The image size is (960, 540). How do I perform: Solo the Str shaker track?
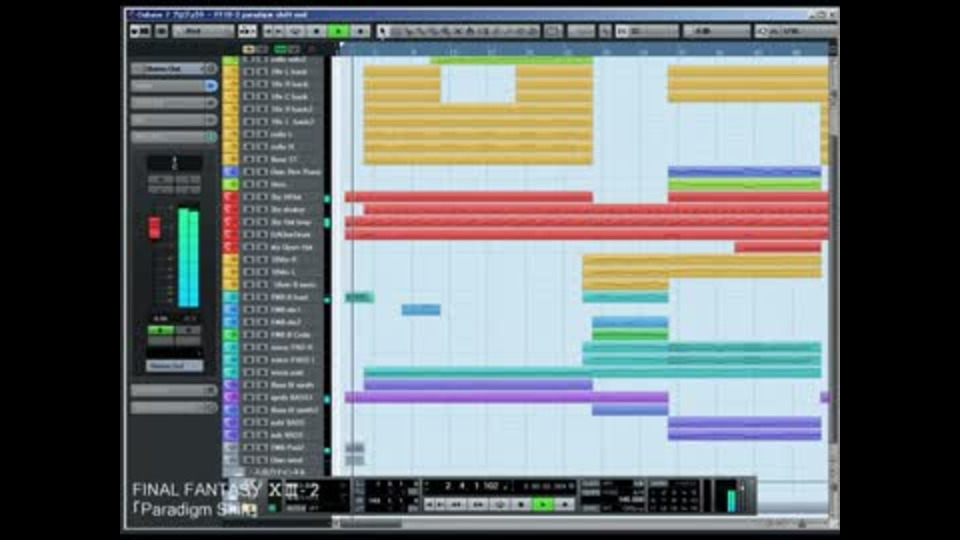pyautogui.click(x=262, y=209)
